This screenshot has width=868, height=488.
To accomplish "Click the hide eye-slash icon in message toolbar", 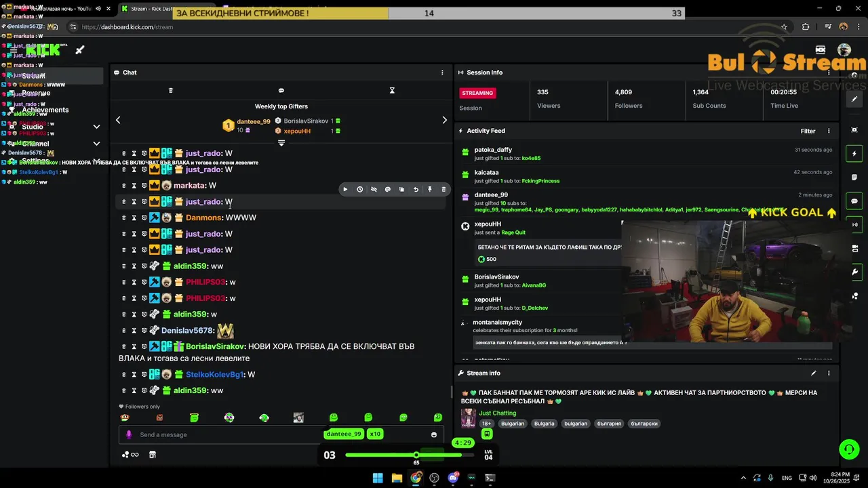I will [x=374, y=190].
